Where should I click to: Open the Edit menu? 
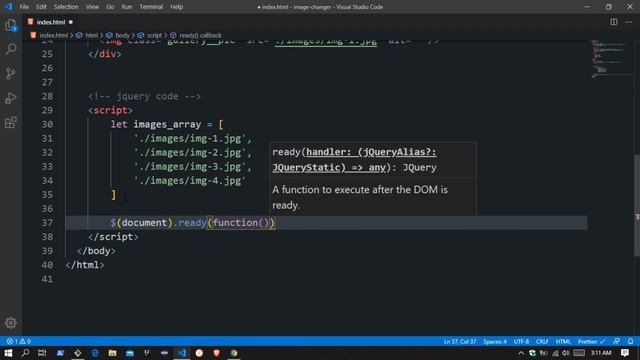click(41, 7)
